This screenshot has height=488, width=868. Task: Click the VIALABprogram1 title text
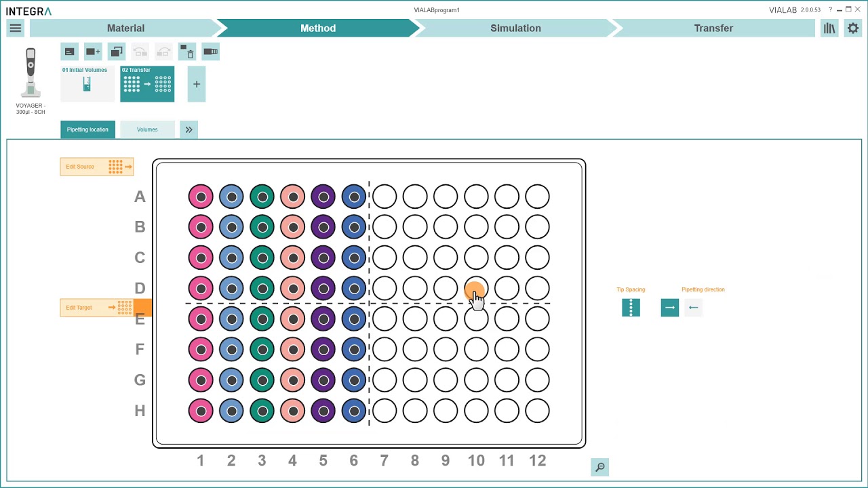click(x=437, y=10)
